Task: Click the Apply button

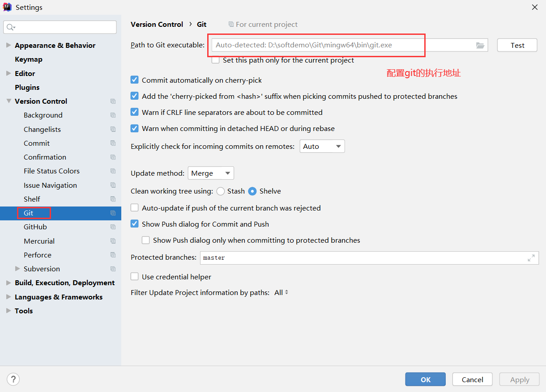Action: pyautogui.click(x=520, y=379)
